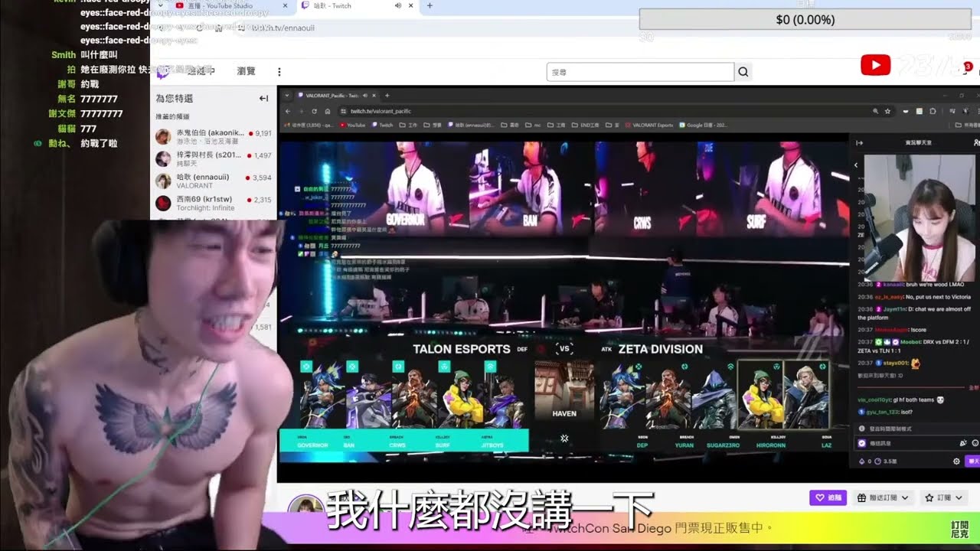Image resolution: width=980 pixels, height=551 pixels.
Task: Open the Twitch three-dot more menu
Action: coord(279,72)
